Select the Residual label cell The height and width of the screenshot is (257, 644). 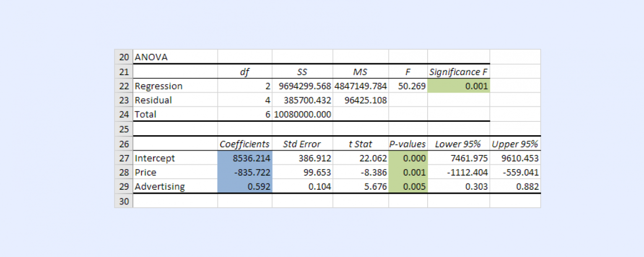coord(153,100)
